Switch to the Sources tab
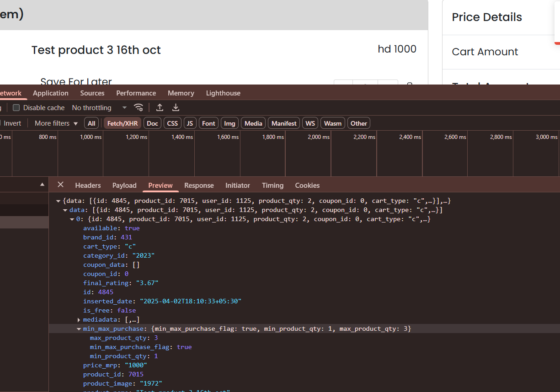 [92, 93]
